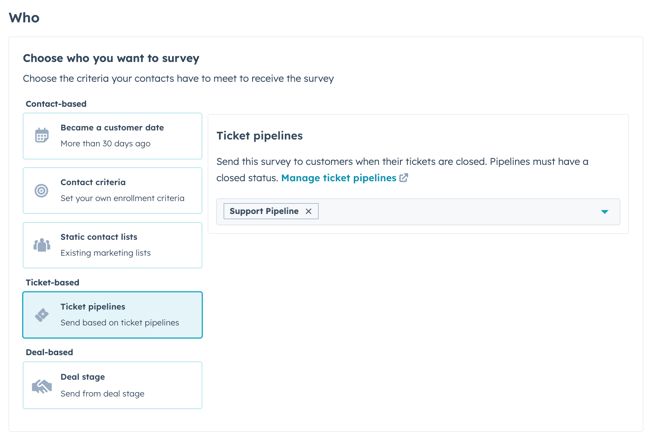Click "Send from deal stage" description
650x446 pixels.
pos(102,394)
